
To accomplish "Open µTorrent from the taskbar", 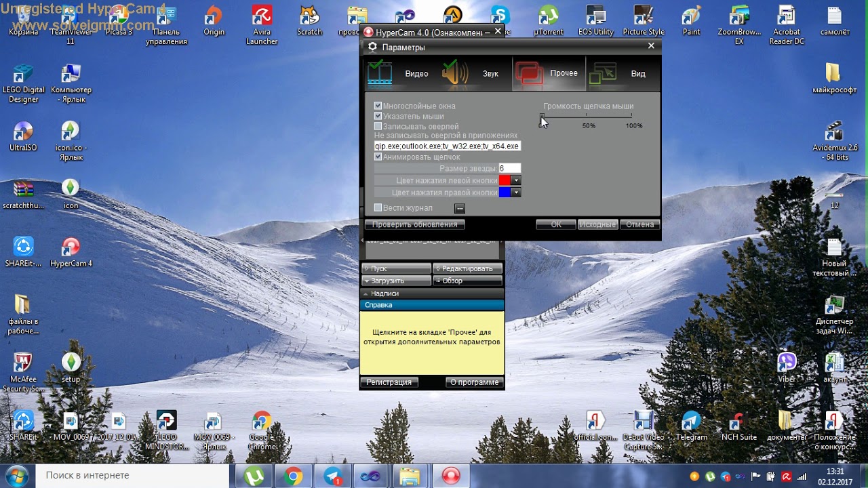I will tap(254, 476).
